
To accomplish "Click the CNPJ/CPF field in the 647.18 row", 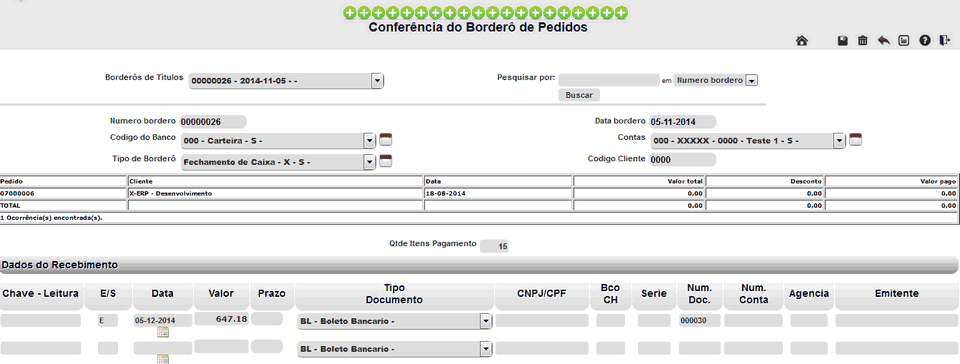I will click(x=542, y=320).
